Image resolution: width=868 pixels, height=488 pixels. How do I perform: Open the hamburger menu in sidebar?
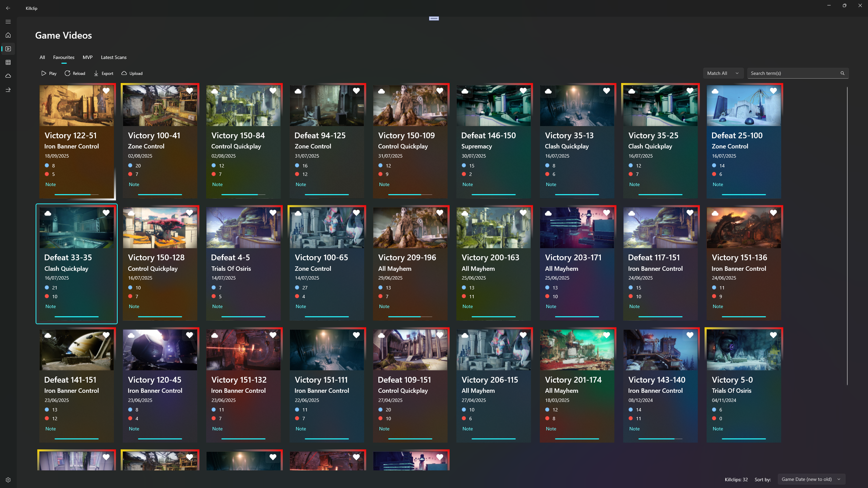[x=8, y=21]
